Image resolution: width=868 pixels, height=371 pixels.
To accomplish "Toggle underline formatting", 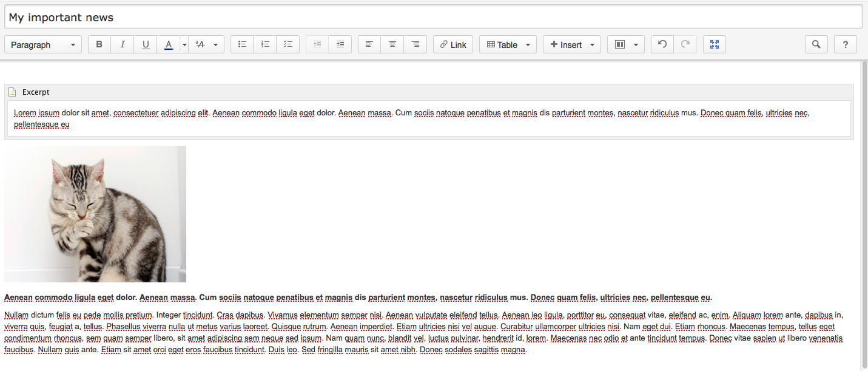I will pyautogui.click(x=146, y=44).
